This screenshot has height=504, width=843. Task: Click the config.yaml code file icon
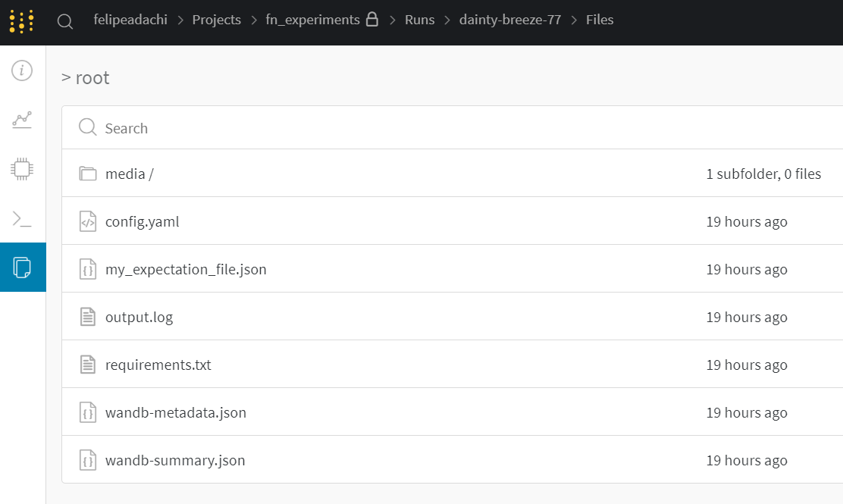click(88, 222)
